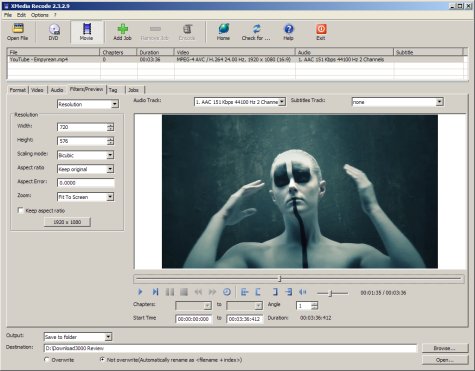Select the Not overwrite radio button

point(102,360)
